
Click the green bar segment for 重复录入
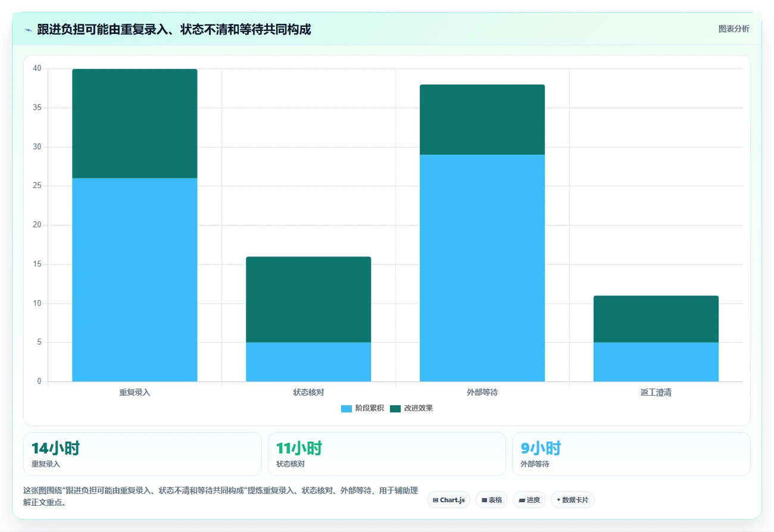135,124
